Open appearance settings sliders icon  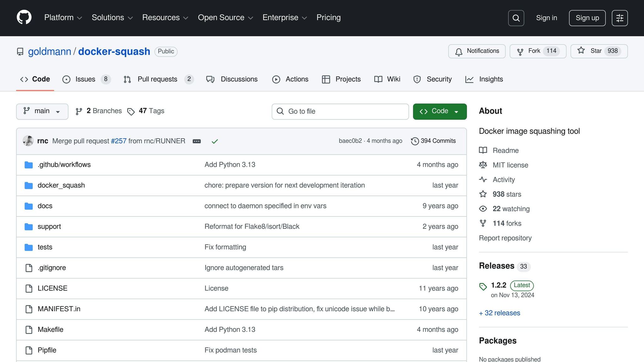point(619,18)
